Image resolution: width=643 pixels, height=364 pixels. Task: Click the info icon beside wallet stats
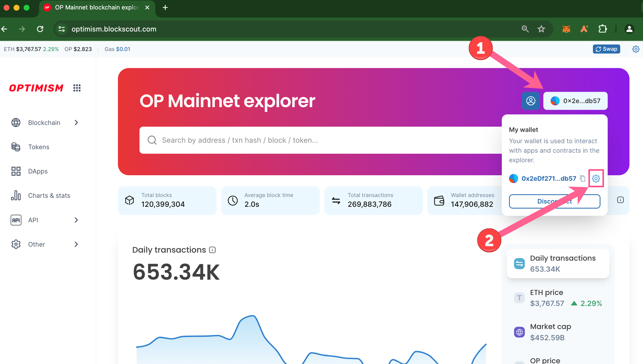pyautogui.click(x=620, y=200)
